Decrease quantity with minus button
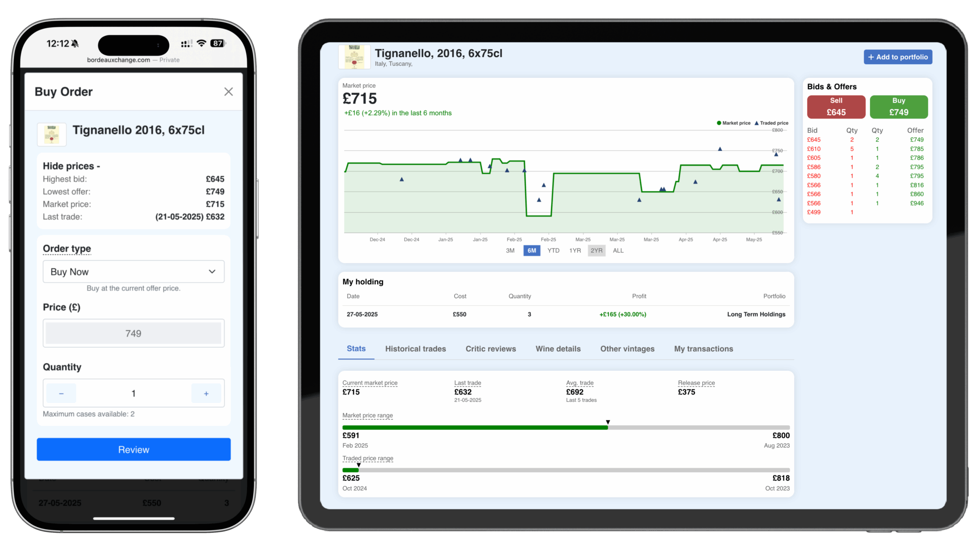Viewport: 980px width, 551px height. pos(61,393)
